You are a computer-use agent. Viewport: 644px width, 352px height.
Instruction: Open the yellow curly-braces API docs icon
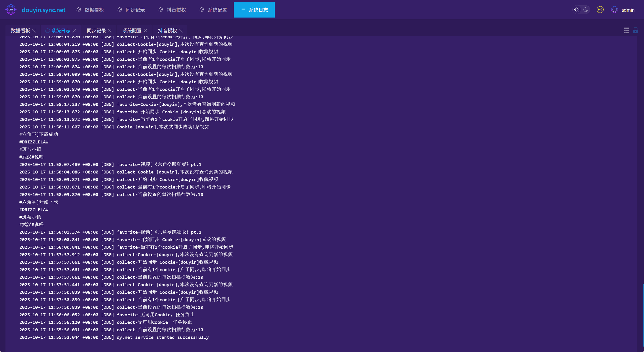(x=600, y=10)
